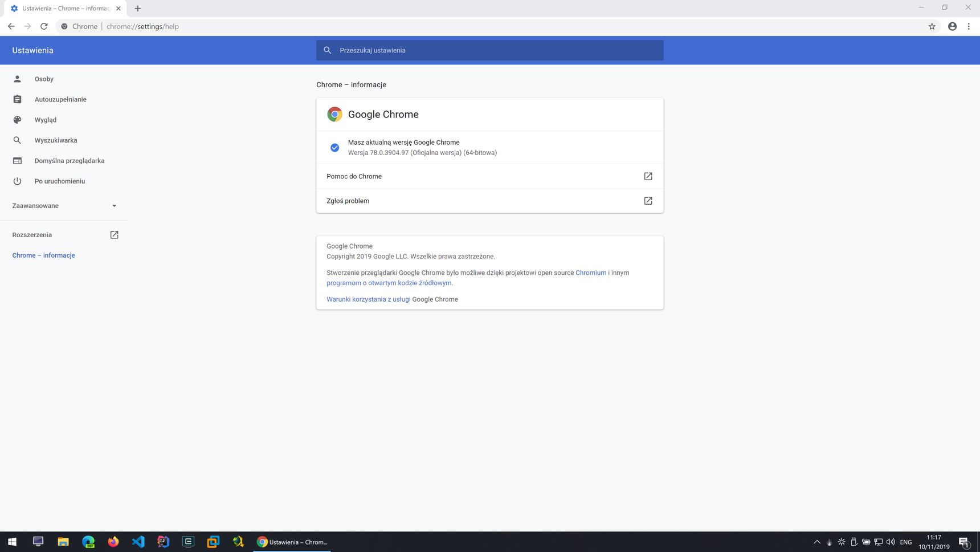Viewport: 980px width, 552px height.
Task: Click the site info Chrome icon in address bar
Action: pos(64,26)
